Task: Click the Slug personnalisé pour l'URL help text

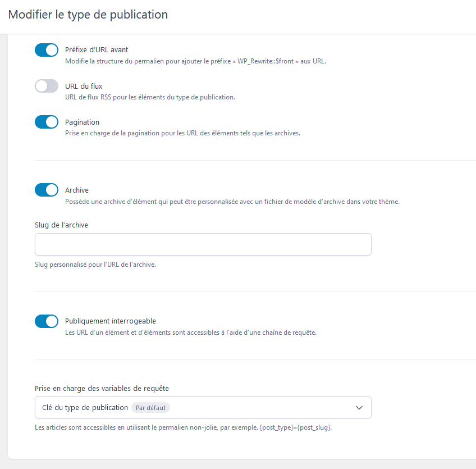Action: [x=95, y=265]
